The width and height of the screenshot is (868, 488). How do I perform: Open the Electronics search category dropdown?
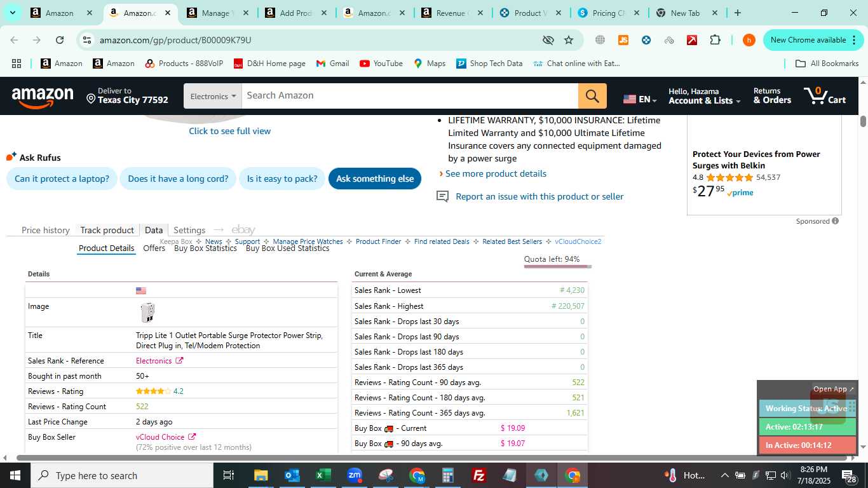click(213, 96)
